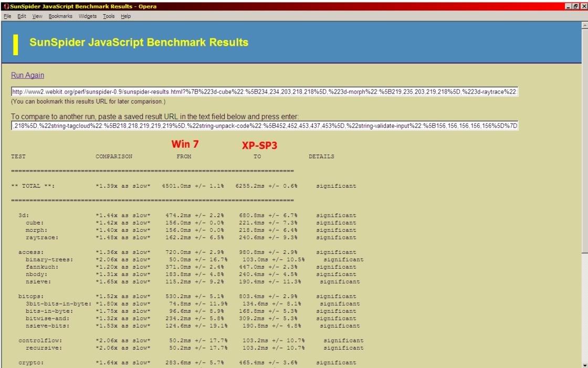Click the red Win 7 label
Image resolution: width=588 pixels, height=368 pixels.
(185, 144)
